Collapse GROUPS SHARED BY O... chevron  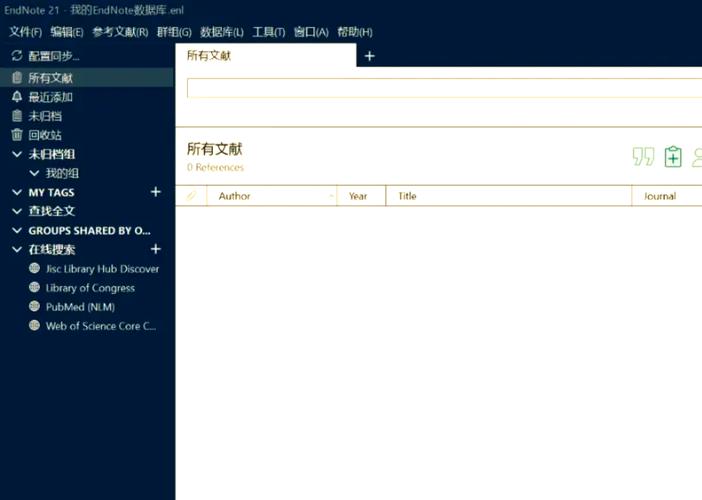(17, 230)
